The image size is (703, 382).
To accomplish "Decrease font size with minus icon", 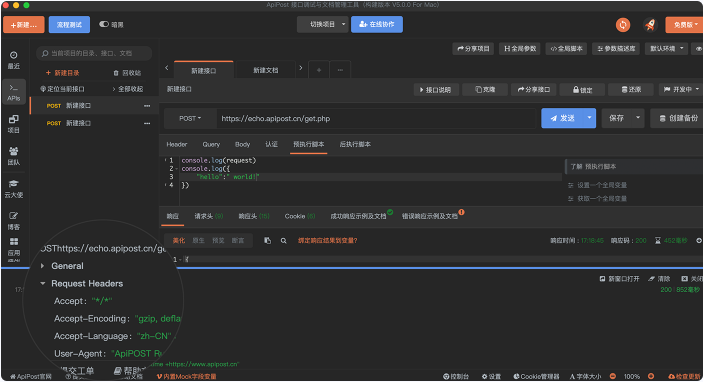I will [x=612, y=376].
